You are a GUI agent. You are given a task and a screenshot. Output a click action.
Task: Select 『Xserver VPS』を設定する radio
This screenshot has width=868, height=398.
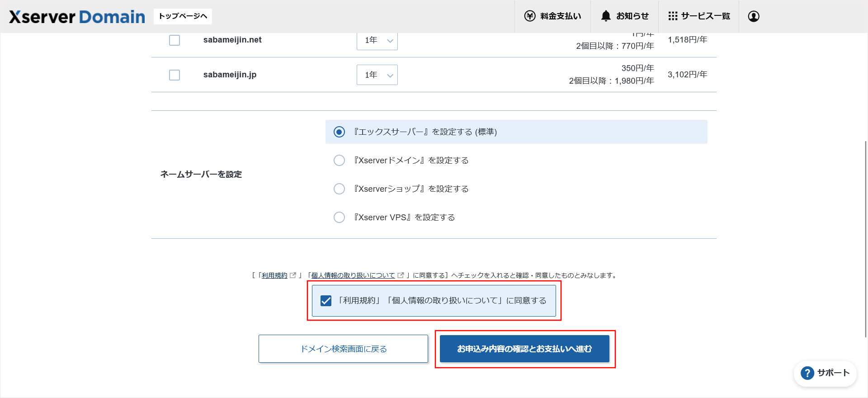[339, 217]
